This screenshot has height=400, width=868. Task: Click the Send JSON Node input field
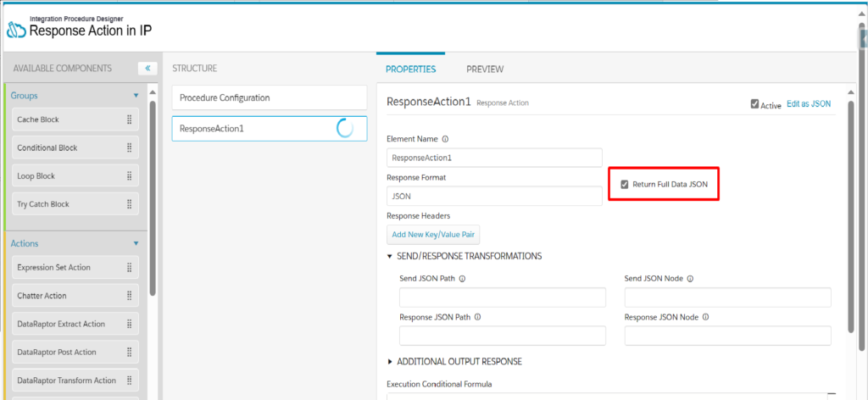(x=728, y=297)
